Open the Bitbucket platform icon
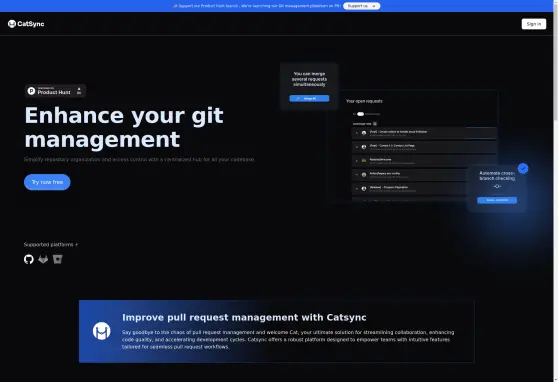The height and width of the screenshot is (382, 558). [57, 259]
